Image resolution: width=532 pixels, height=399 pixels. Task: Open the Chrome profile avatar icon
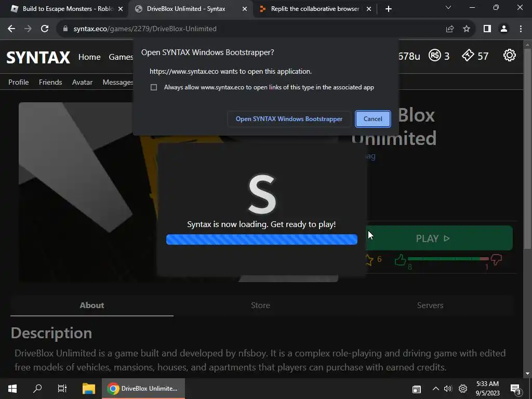point(504,29)
